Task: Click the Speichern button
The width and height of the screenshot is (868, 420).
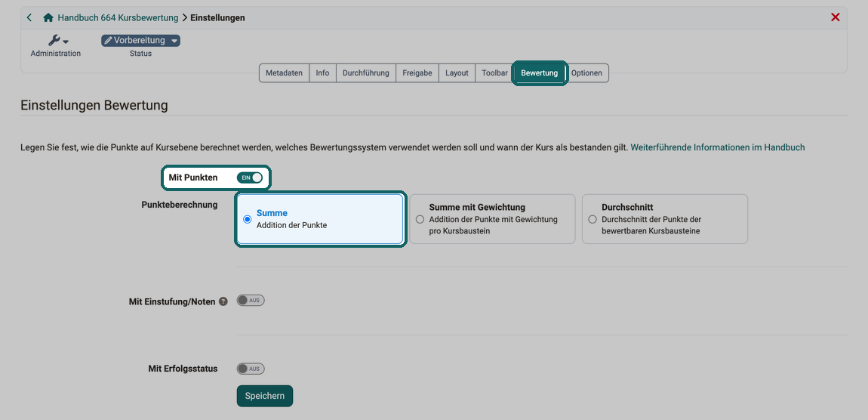Action: point(265,396)
